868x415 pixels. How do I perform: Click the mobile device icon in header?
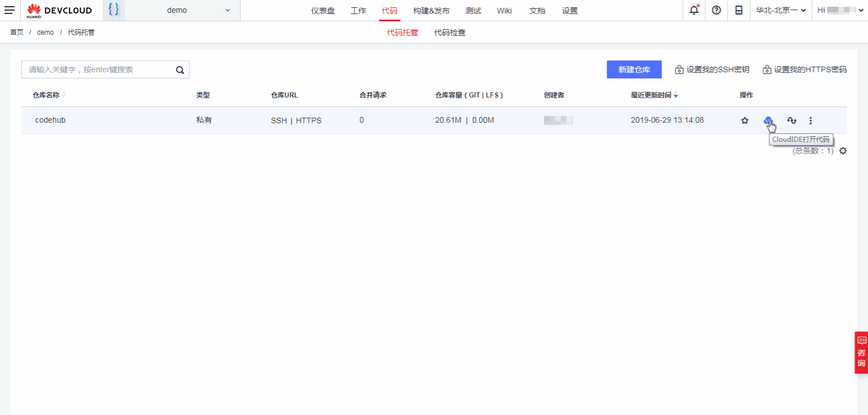(x=738, y=10)
